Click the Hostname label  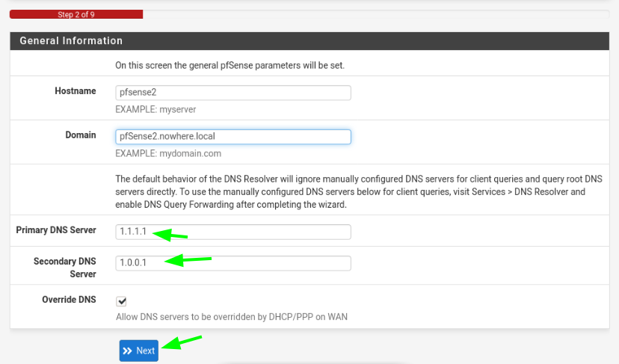[x=76, y=90]
